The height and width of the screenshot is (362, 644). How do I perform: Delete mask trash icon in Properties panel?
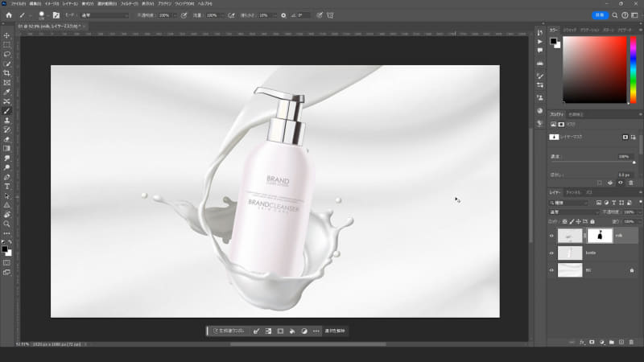pos(631,183)
